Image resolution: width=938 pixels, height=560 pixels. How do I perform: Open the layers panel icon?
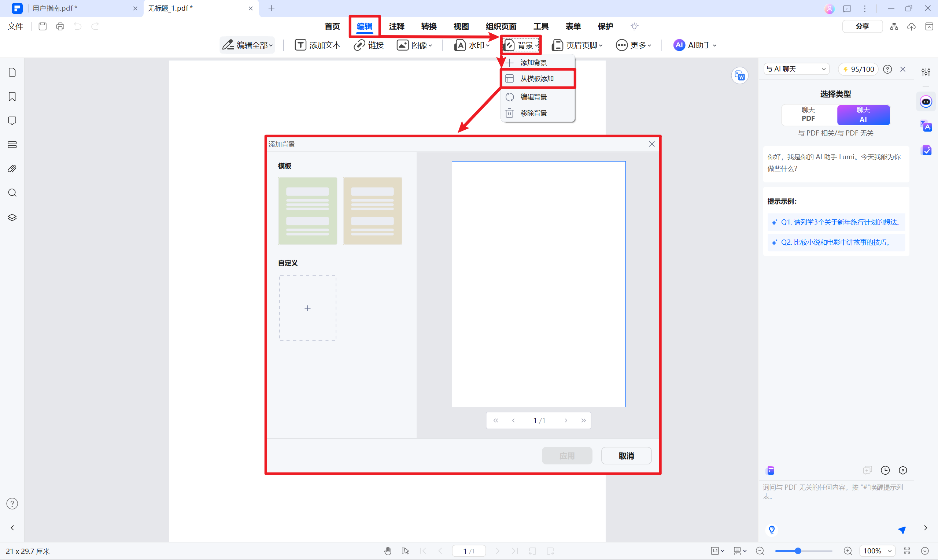coord(12,217)
